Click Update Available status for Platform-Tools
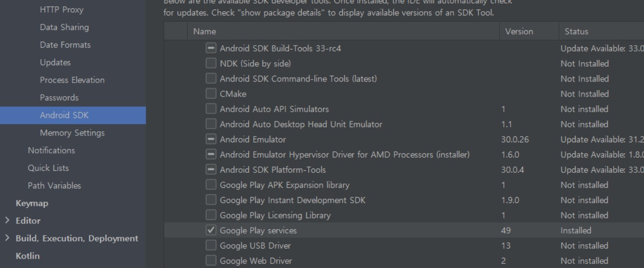Viewport: 644px width, 268px height. [602, 170]
